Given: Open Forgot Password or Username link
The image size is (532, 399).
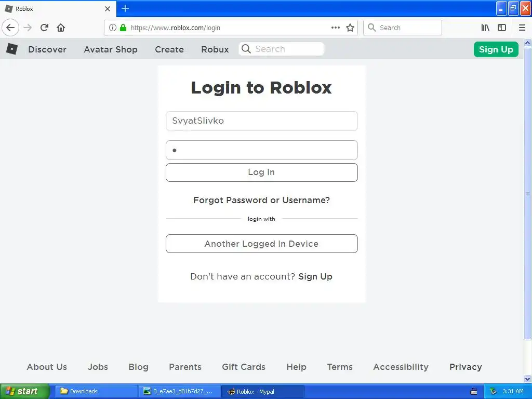Looking at the screenshot, I should [262, 200].
